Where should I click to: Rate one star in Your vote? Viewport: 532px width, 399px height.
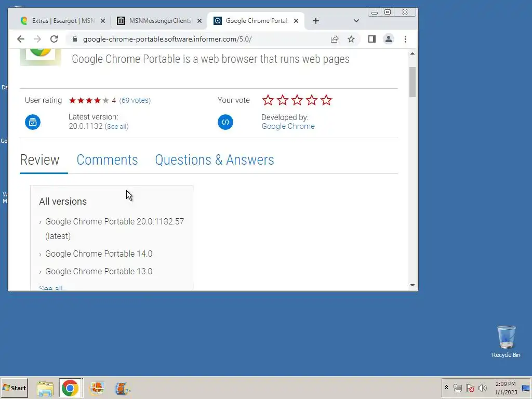click(x=268, y=100)
